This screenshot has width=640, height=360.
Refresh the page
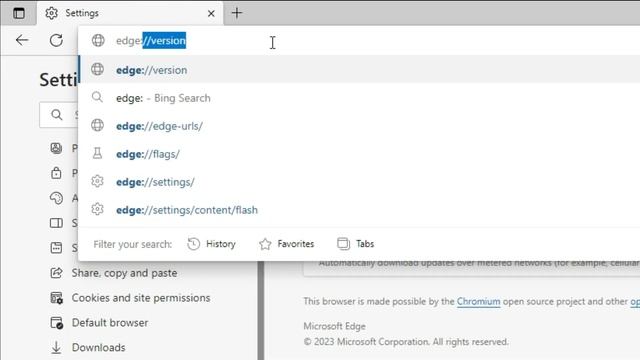[56, 40]
